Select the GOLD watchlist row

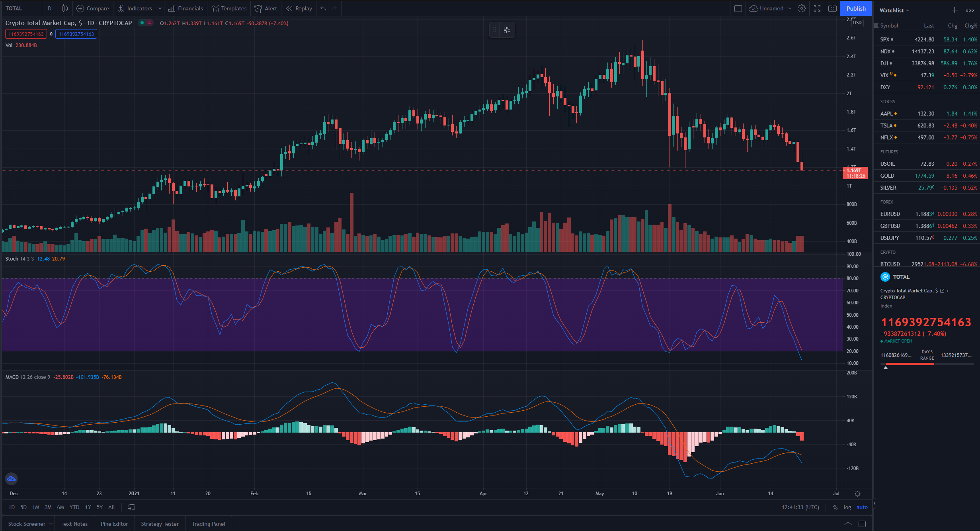click(927, 176)
